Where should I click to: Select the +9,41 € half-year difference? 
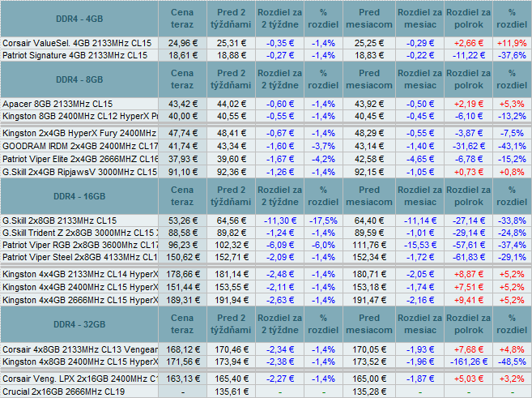coord(469,300)
